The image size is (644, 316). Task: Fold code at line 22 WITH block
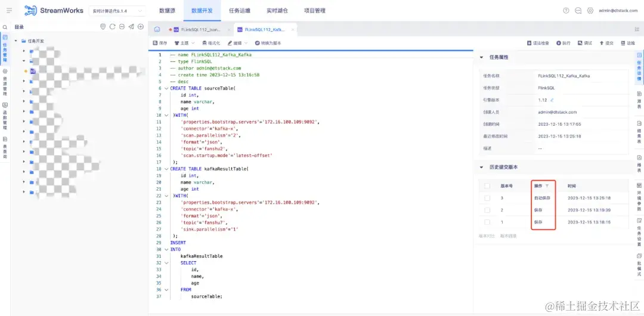click(166, 196)
